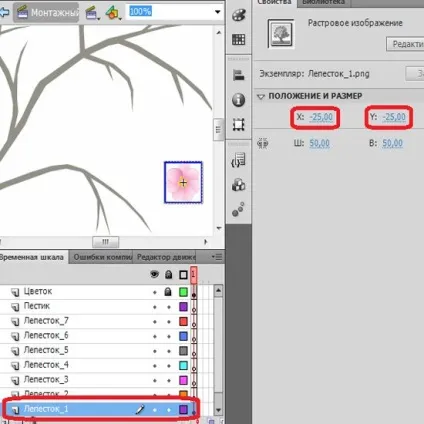Hide the Цветок layer via visibility dot
Viewport: 424px width, 424px height.
(155, 292)
